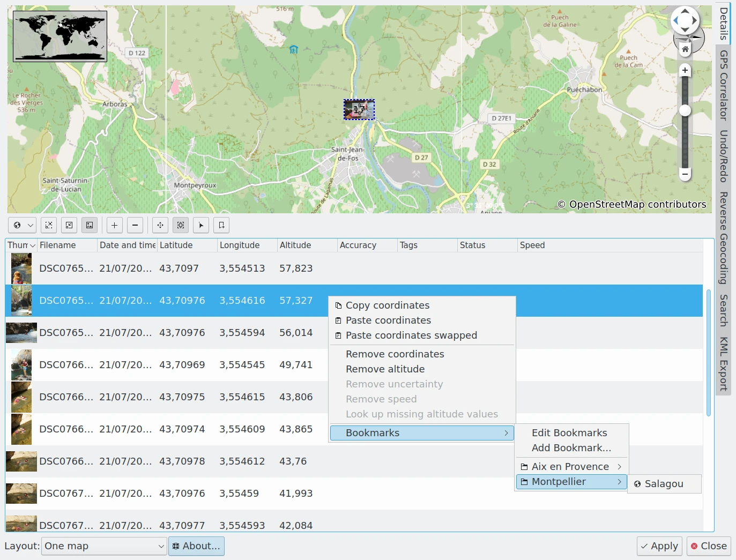The height and width of the screenshot is (560, 736).
Task: Click the add bookmark toolbar icon
Action: point(221,226)
